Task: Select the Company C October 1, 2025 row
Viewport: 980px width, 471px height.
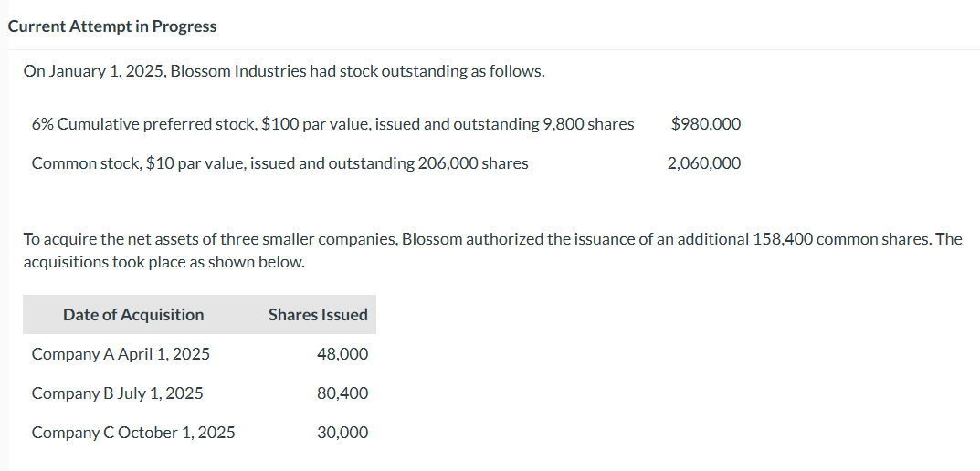Action: coord(133,433)
